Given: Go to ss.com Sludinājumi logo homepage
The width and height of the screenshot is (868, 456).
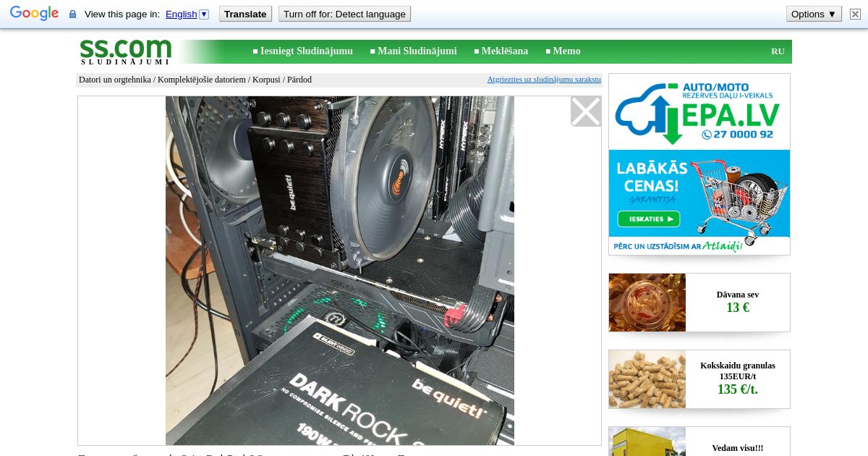Looking at the screenshot, I should 125,51.
